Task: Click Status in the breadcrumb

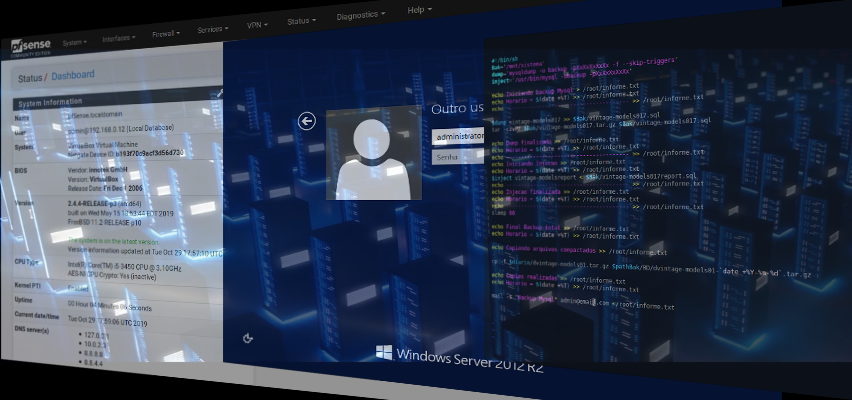Action: (x=30, y=77)
